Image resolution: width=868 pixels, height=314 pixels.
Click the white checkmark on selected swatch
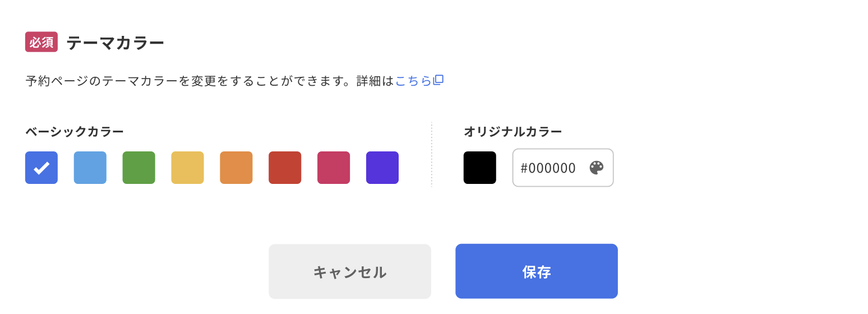coord(41,168)
